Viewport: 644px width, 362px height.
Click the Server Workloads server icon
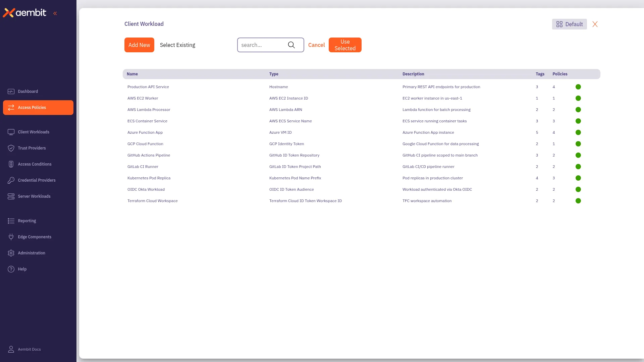(11, 196)
